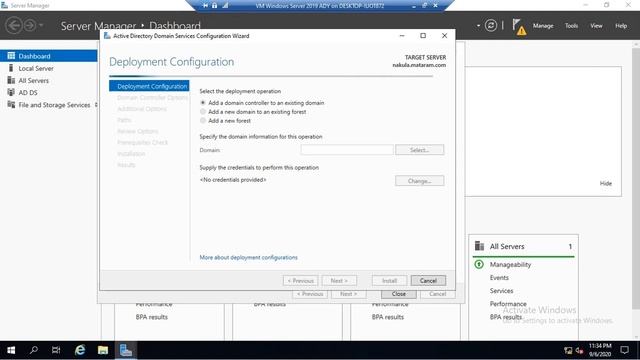Click the taskbar clock and date
The height and width of the screenshot is (360, 640).
[x=600, y=350]
